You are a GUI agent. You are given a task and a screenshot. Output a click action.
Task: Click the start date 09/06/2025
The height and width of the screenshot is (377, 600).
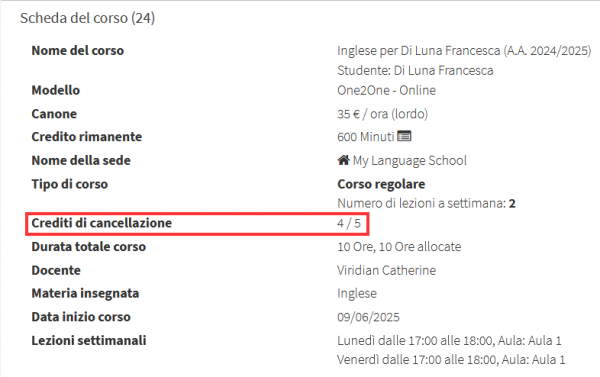[x=368, y=317]
